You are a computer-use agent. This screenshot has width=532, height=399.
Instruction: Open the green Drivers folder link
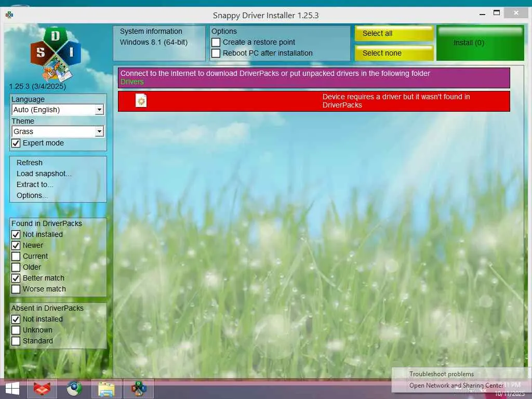pyautogui.click(x=132, y=82)
